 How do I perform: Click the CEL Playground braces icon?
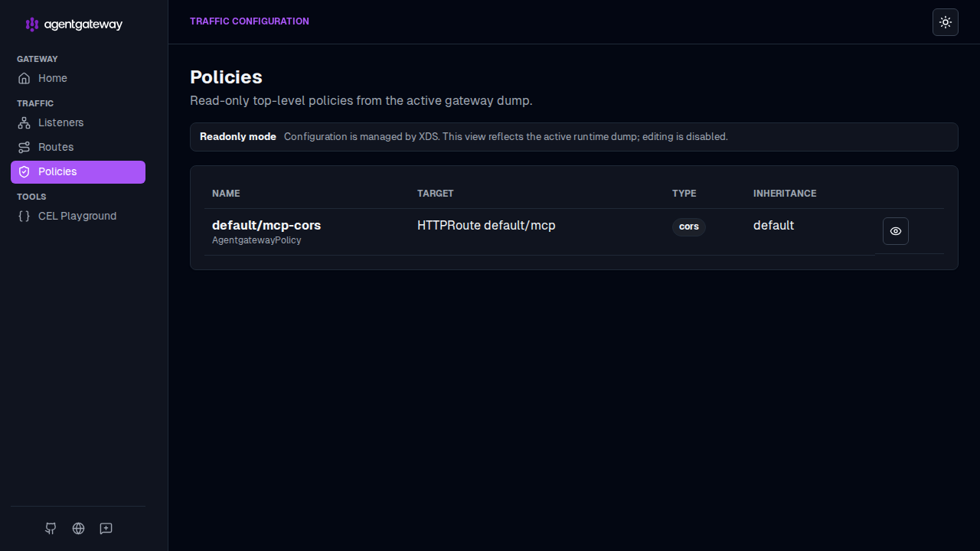[24, 216]
